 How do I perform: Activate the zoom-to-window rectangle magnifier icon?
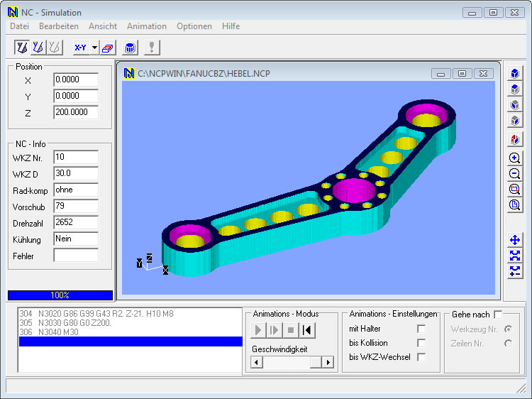[515, 189]
